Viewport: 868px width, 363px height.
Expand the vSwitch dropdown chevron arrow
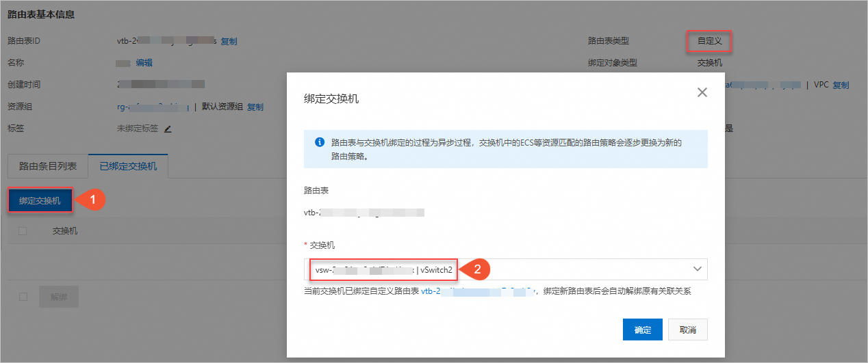[697, 269]
